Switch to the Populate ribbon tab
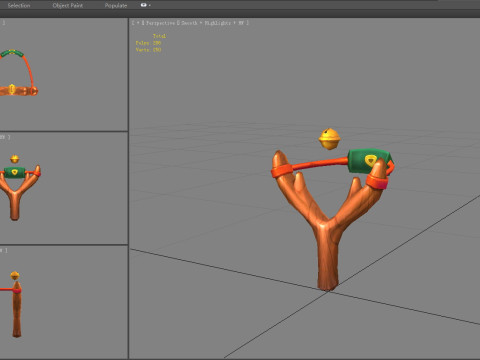 click(116, 5)
